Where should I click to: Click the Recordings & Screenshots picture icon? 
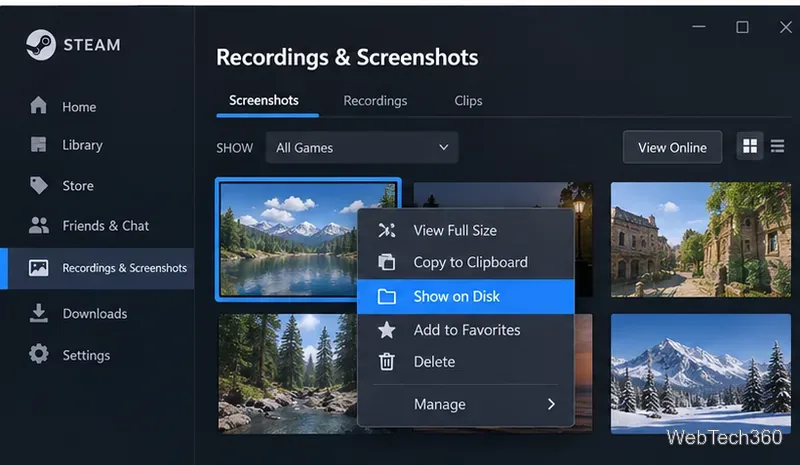pyautogui.click(x=39, y=267)
